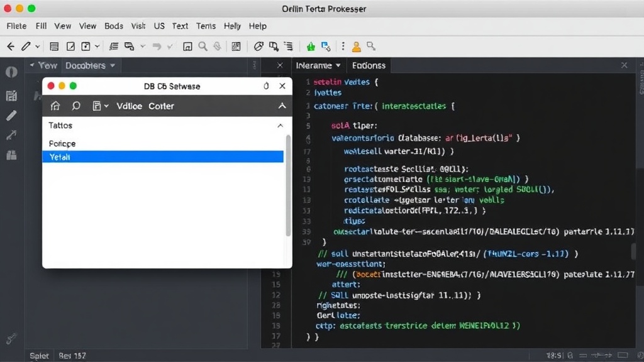Image resolution: width=644 pixels, height=362 pixels.
Task: Click the save disk icon in toolbar
Action: tap(187, 47)
